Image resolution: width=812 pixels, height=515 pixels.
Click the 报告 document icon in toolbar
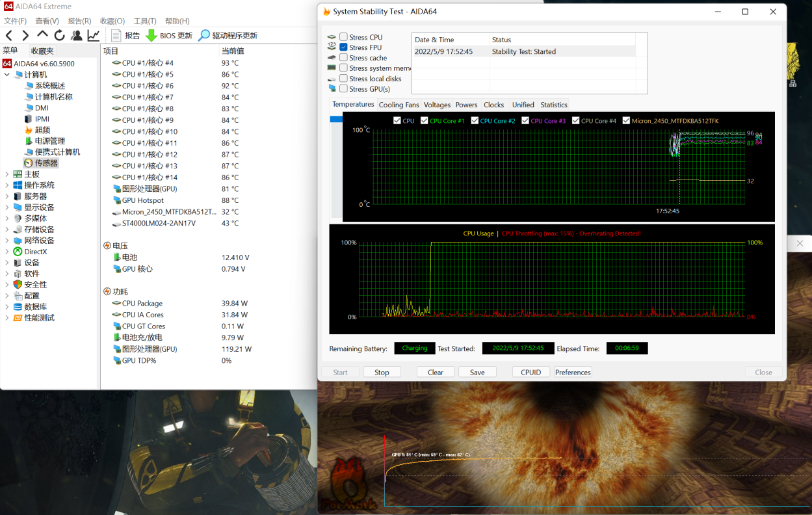coord(116,36)
